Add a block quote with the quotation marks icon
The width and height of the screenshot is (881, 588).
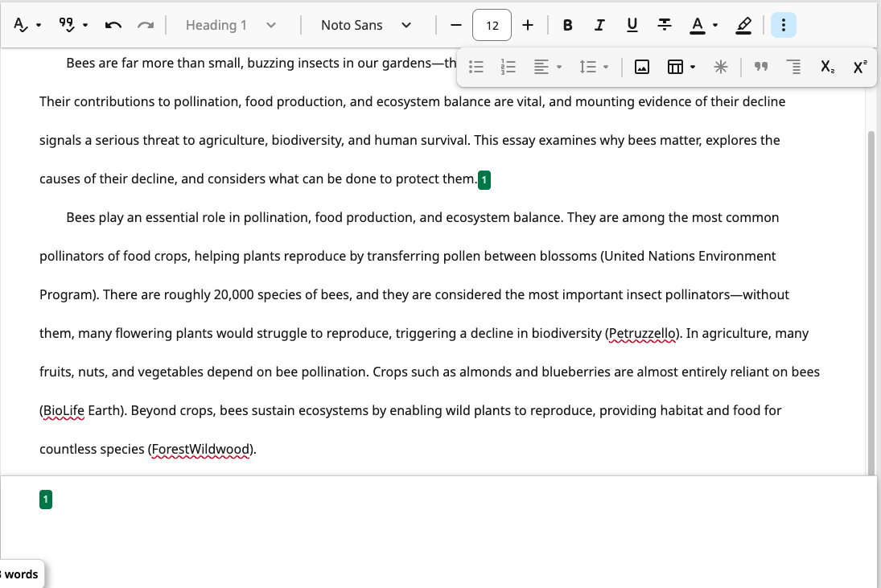(761, 68)
